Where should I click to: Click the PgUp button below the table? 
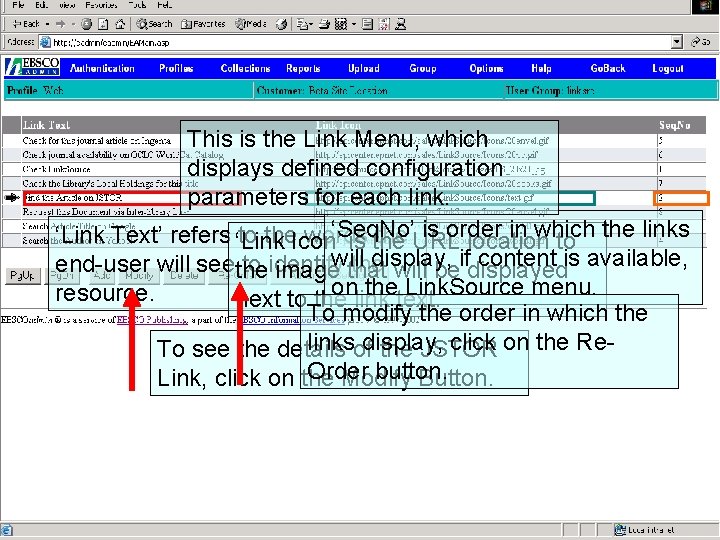click(x=22, y=276)
